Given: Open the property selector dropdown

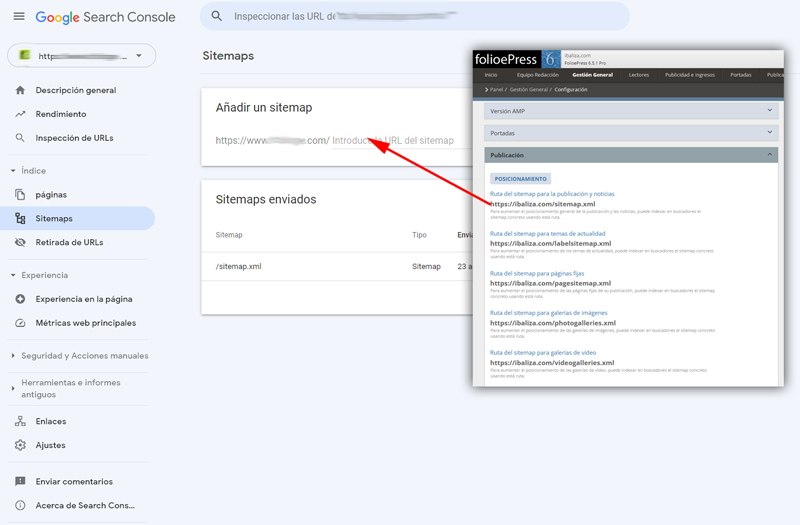Looking at the screenshot, I should point(82,56).
